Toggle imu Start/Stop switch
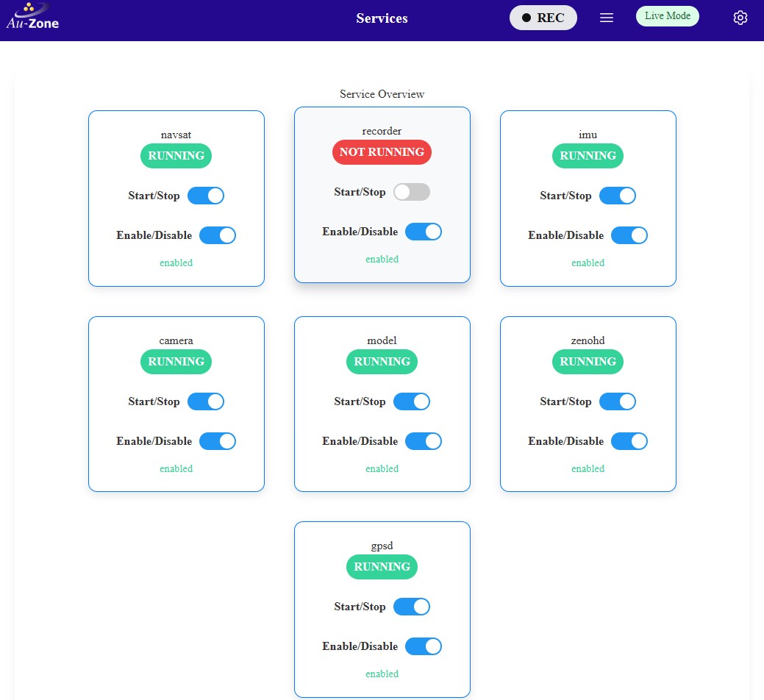The image size is (764, 700). pyautogui.click(x=618, y=196)
